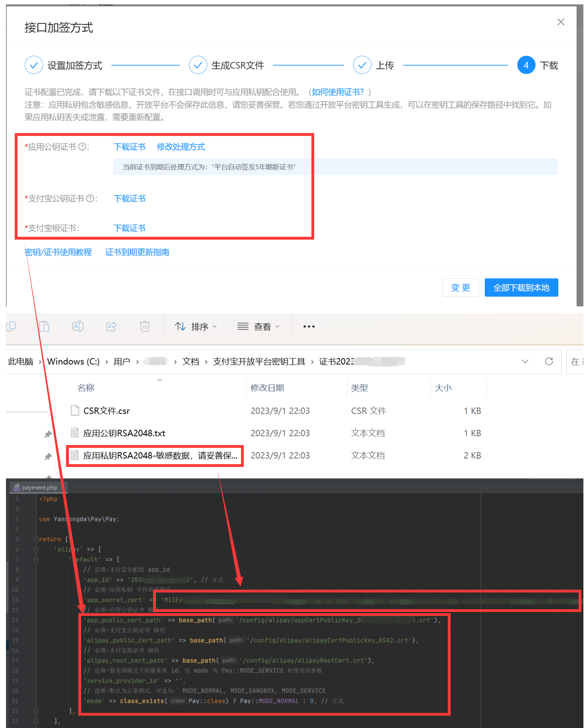This screenshot has width=585, height=728.
Task: Click the help icon beside 应用公钥证书
Action: coord(82,147)
